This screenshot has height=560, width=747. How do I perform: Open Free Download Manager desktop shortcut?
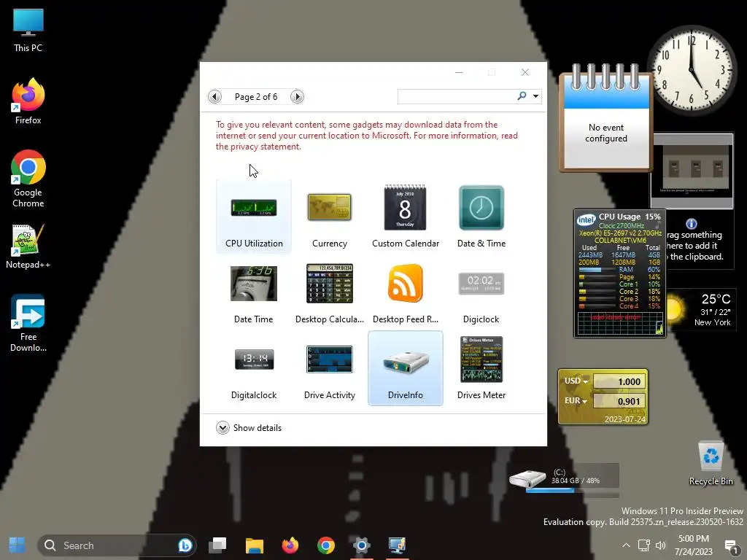[x=28, y=324]
